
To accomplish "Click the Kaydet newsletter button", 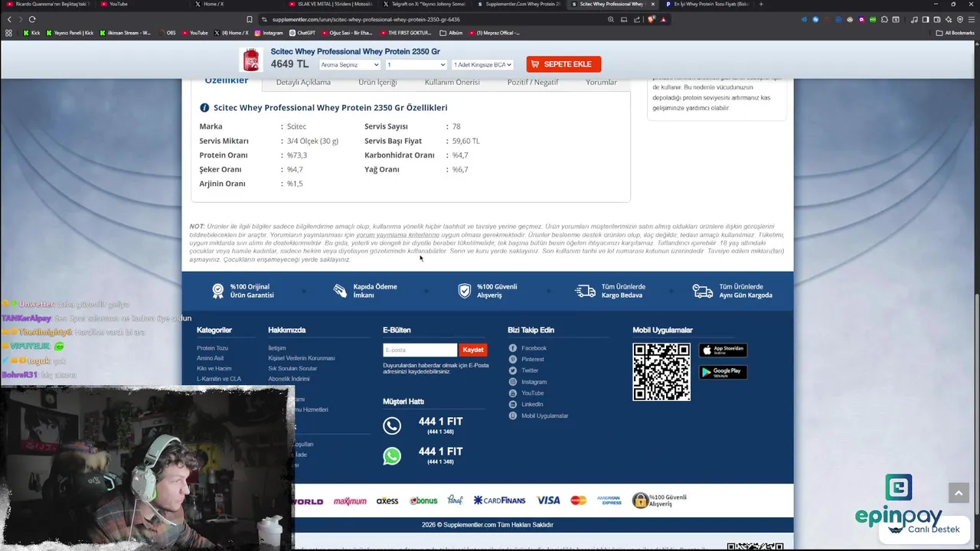I will [472, 350].
